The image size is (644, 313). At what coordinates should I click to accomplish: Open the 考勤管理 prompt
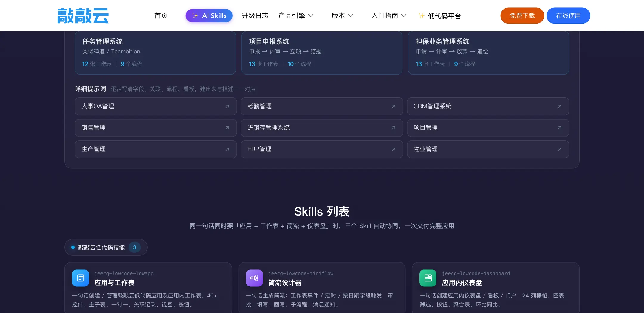(322, 106)
